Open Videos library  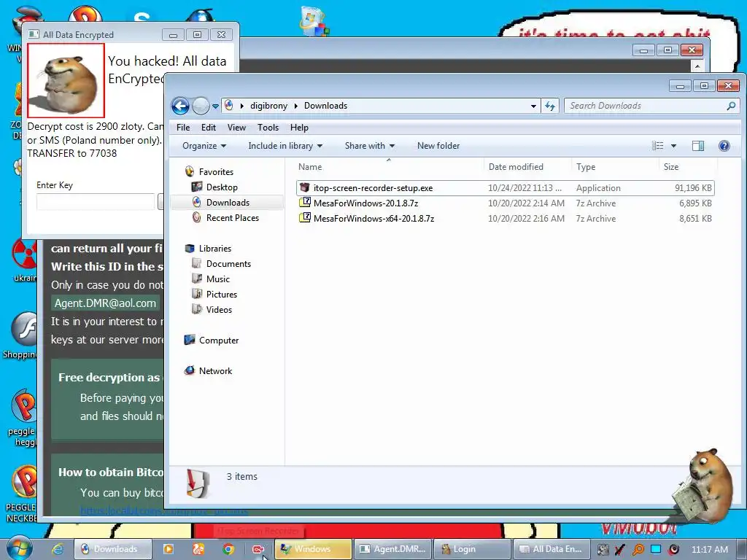tap(219, 309)
